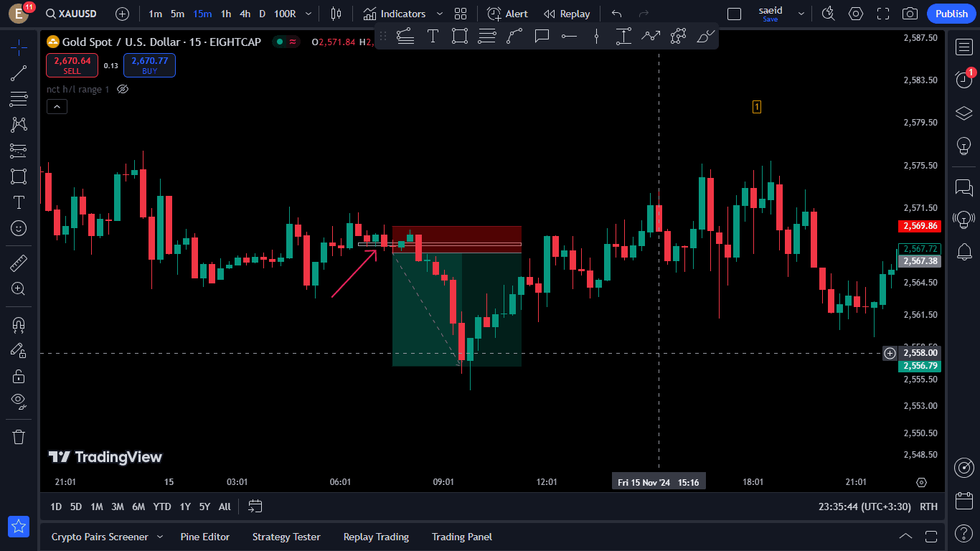
Task: Open the calendar icon in right sidebar
Action: click(x=963, y=500)
